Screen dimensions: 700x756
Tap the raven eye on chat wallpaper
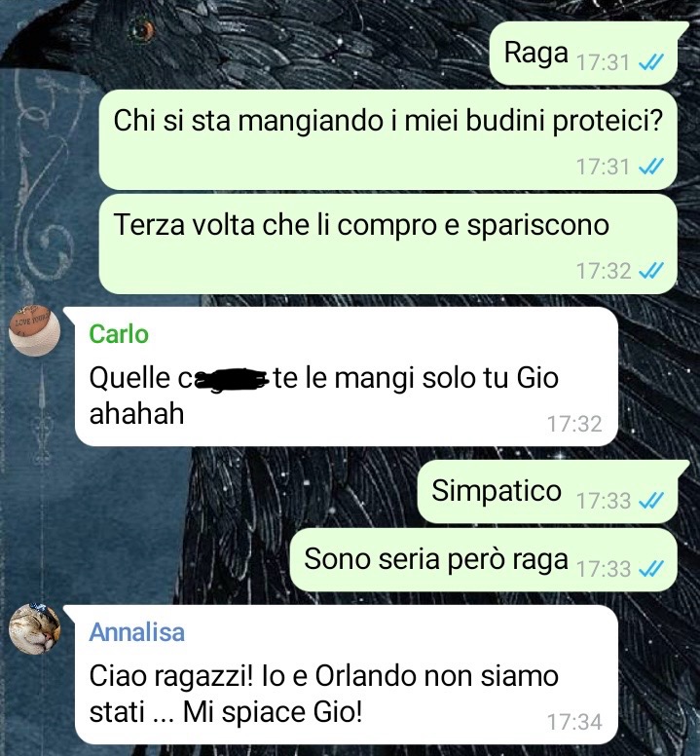pyautogui.click(x=142, y=30)
